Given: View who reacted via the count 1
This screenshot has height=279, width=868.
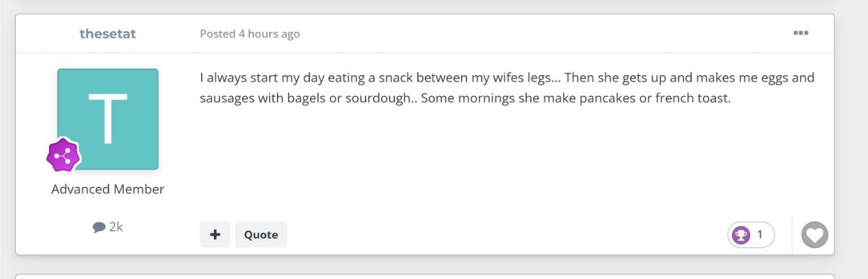Looking at the screenshot, I should click(x=759, y=235).
